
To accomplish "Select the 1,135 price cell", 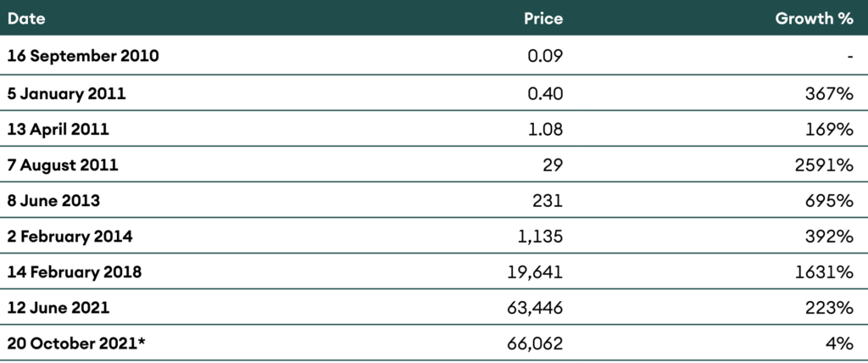I will pos(538,237).
